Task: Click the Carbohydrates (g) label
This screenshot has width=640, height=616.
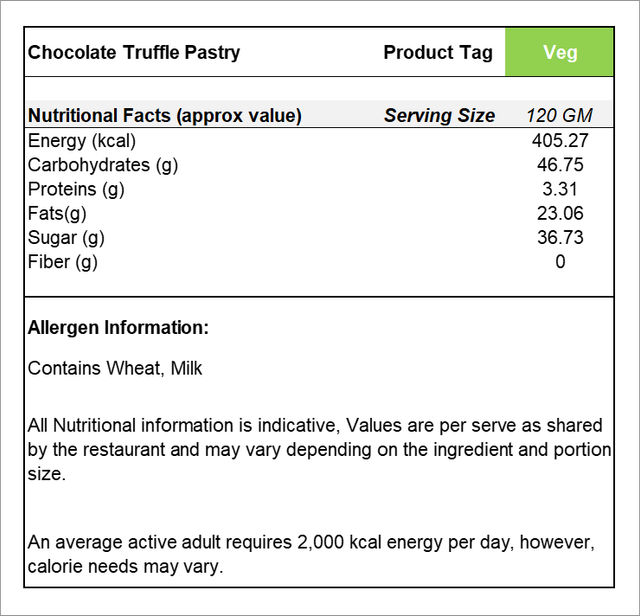Action: tap(103, 165)
